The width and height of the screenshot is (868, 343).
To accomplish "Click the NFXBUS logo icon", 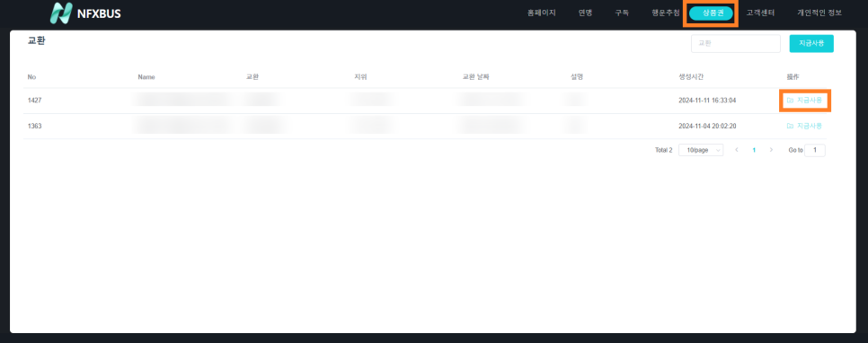I will coord(61,13).
